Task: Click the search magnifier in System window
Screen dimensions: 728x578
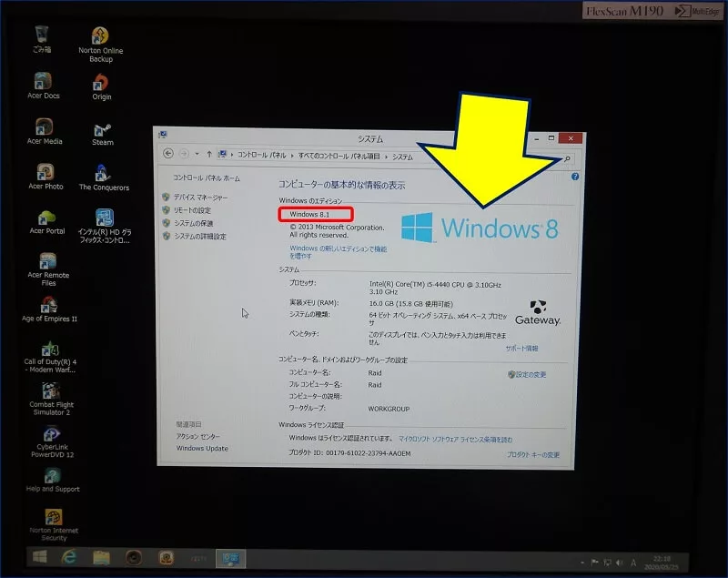Action: [x=567, y=158]
